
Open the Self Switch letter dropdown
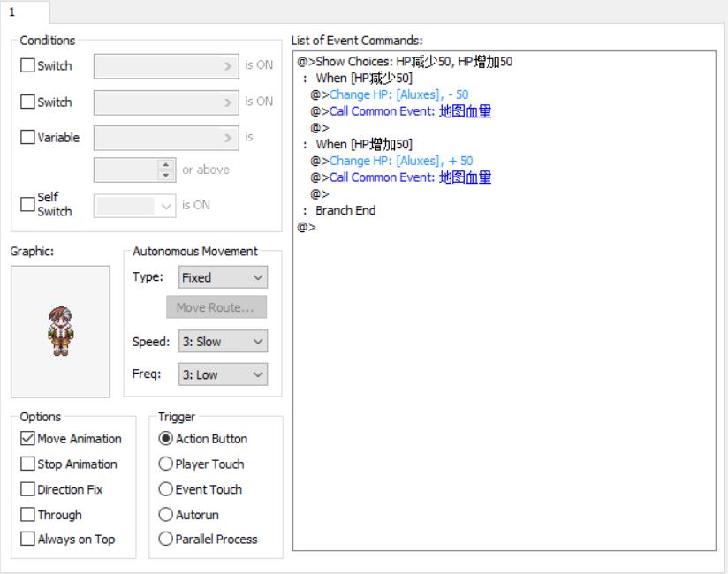(x=134, y=206)
